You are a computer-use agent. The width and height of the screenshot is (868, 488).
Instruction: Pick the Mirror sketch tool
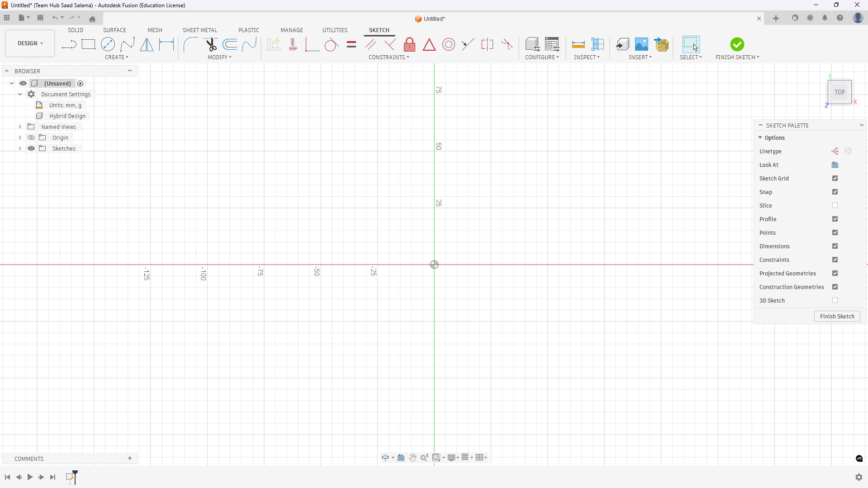point(147,44)
